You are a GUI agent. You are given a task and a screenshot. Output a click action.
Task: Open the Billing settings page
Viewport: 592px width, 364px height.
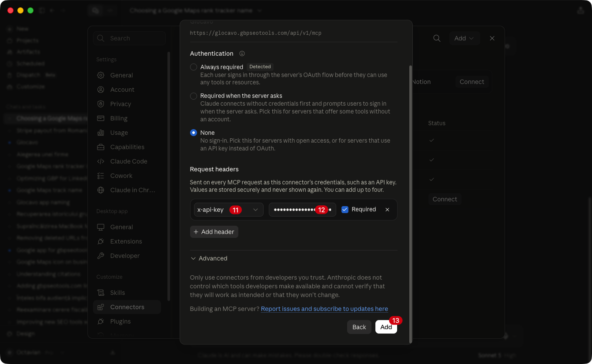point(127,118)
